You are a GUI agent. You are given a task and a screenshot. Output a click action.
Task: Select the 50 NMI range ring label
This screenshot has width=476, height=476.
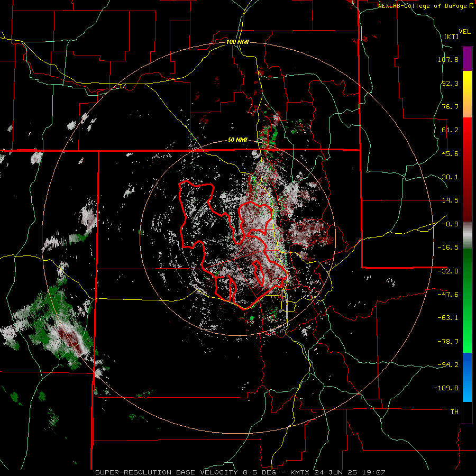(237, 140)
